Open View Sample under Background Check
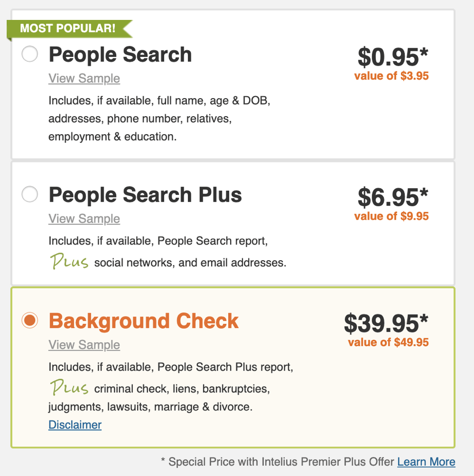The image size is (474, 476). click(x=84, y=345)
